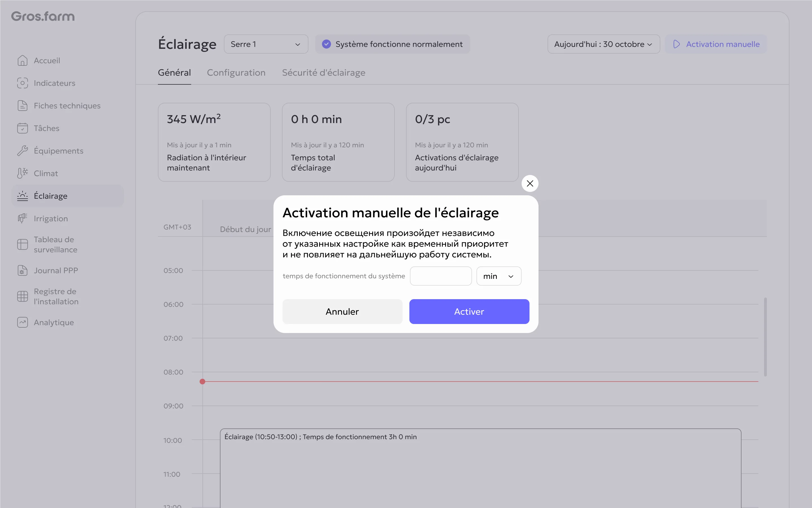Screen dimensions: 812x508
Task: Click the Système fonctionne normalement status badge
Action: [x=392, y=44]
